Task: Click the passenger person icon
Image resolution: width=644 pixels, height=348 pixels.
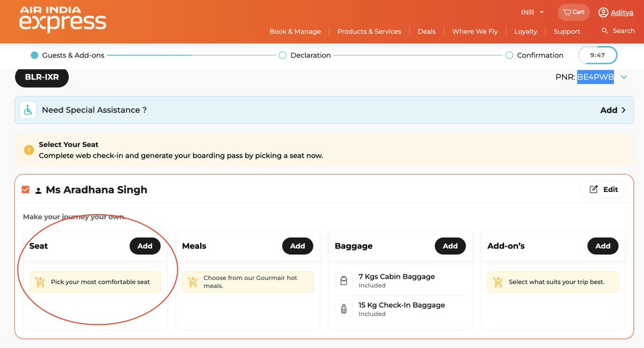Action: click(38, 190)
